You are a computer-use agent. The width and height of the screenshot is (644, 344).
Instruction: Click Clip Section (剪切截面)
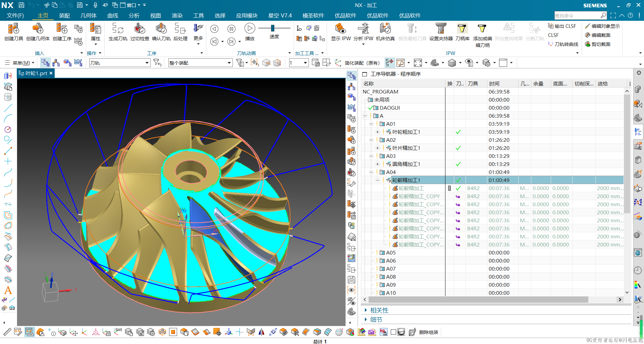coord(598,44)
